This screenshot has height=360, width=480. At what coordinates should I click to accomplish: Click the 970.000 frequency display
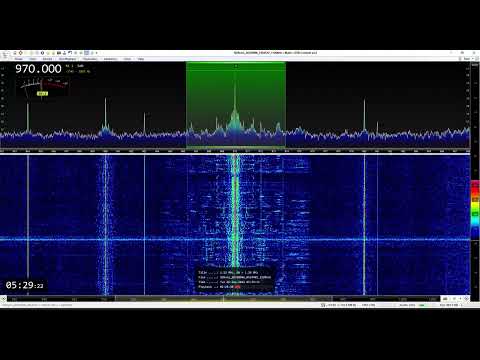click(x=38, y=69)
